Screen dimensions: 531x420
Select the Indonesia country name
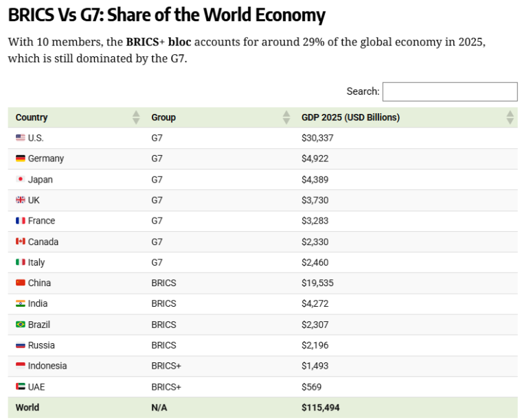(47, 366)
